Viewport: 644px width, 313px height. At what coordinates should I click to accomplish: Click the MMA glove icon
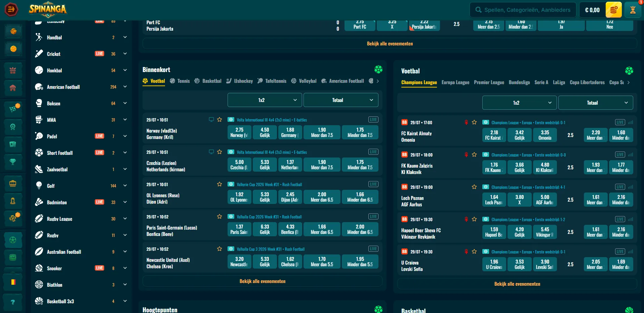39,120
